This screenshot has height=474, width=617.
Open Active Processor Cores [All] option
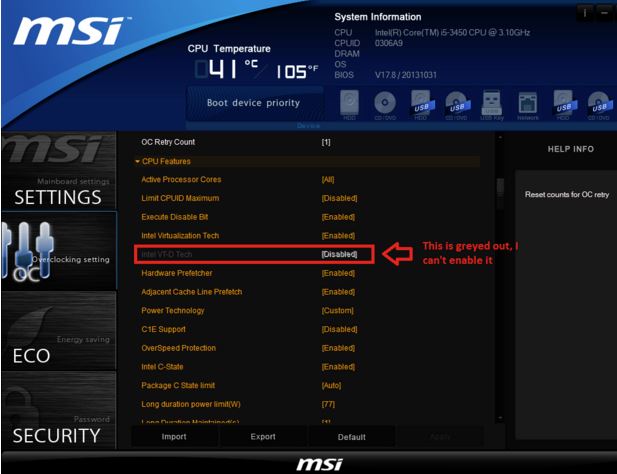328,180
